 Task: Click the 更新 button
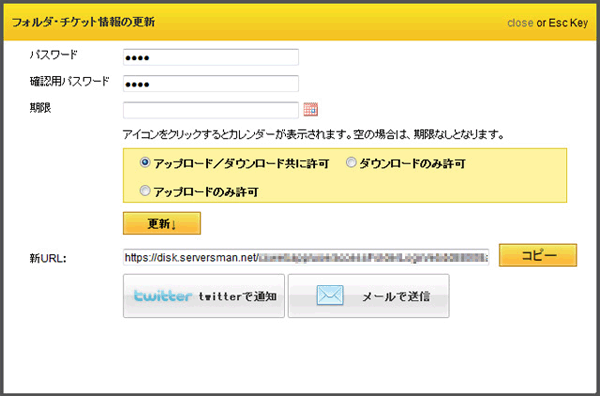pyautogui.click(x=162, y=223)
